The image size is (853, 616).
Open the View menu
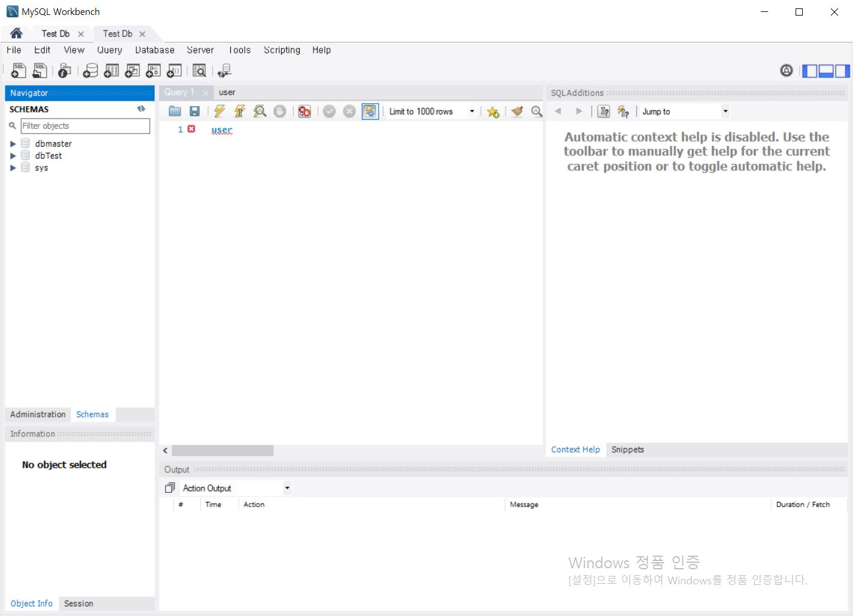tap(74, 50)
